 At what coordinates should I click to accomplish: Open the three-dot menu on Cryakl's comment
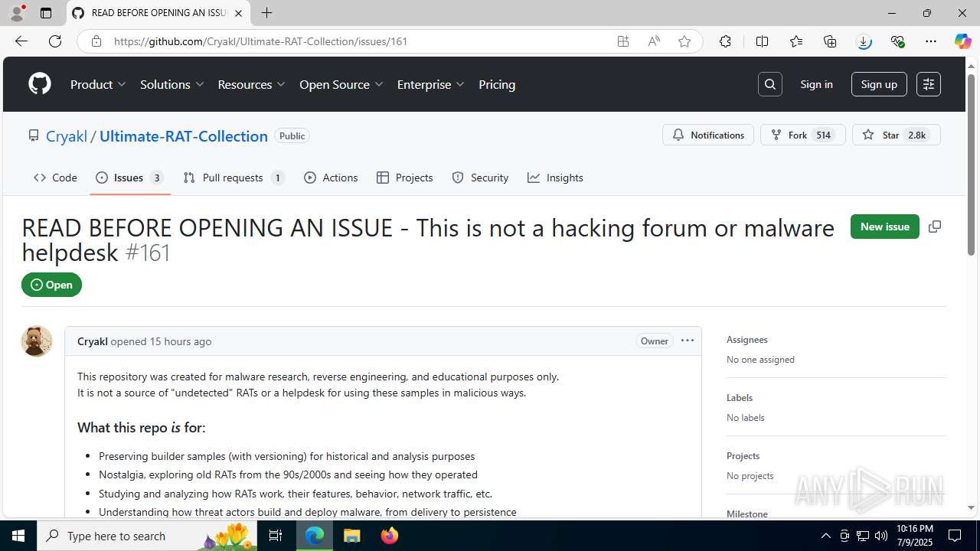coord(688,341)
